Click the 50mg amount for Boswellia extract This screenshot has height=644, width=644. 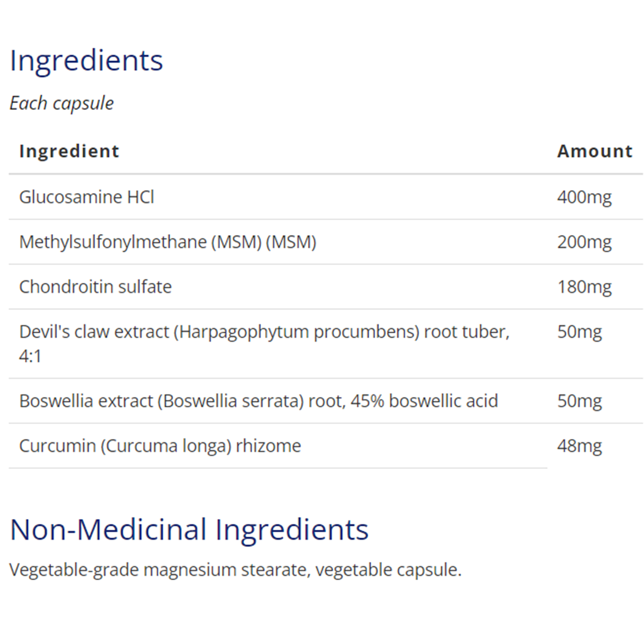tap(579, 401)
